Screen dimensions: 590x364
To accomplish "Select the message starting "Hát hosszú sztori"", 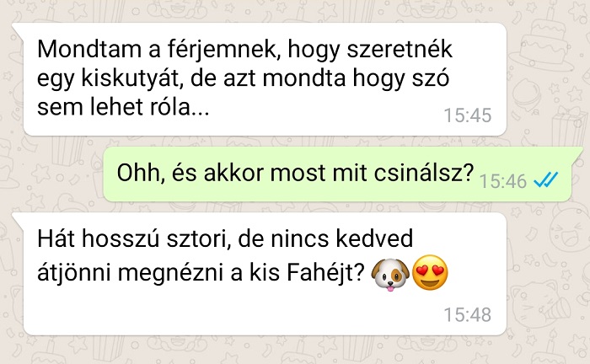I will pyautogui.click(x=260, y=274).
